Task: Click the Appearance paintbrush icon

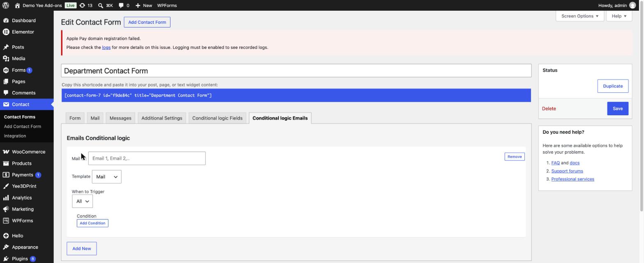Action: pos(6,247)
